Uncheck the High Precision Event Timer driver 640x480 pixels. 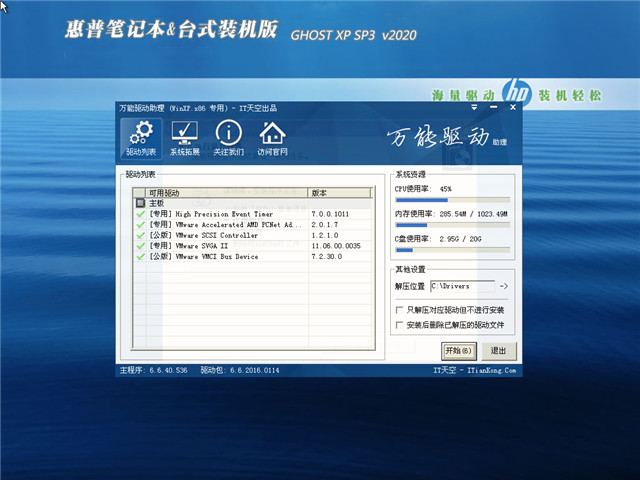click(140, 214)
